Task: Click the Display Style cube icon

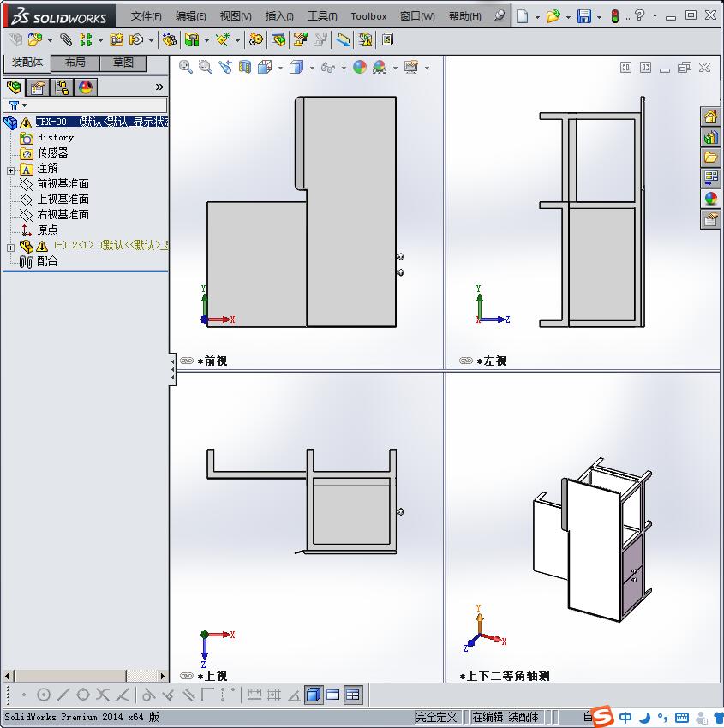Action: point(296,68)
